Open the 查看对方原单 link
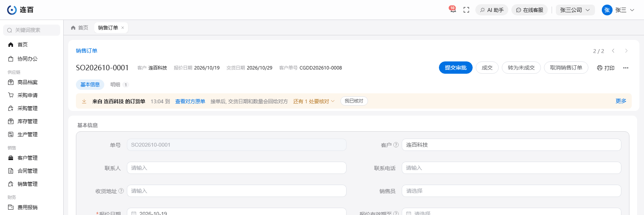The height and width of the screenshot is (215, 644). coord(190,101)
